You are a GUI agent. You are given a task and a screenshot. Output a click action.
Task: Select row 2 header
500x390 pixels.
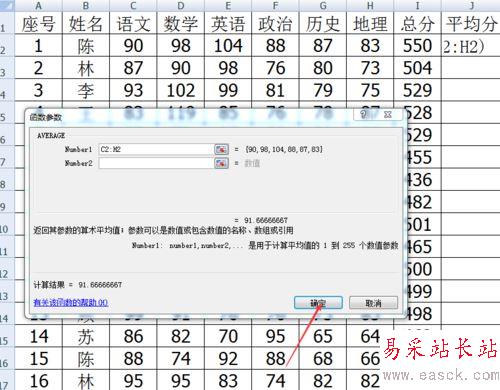click(x=7, y=45)
